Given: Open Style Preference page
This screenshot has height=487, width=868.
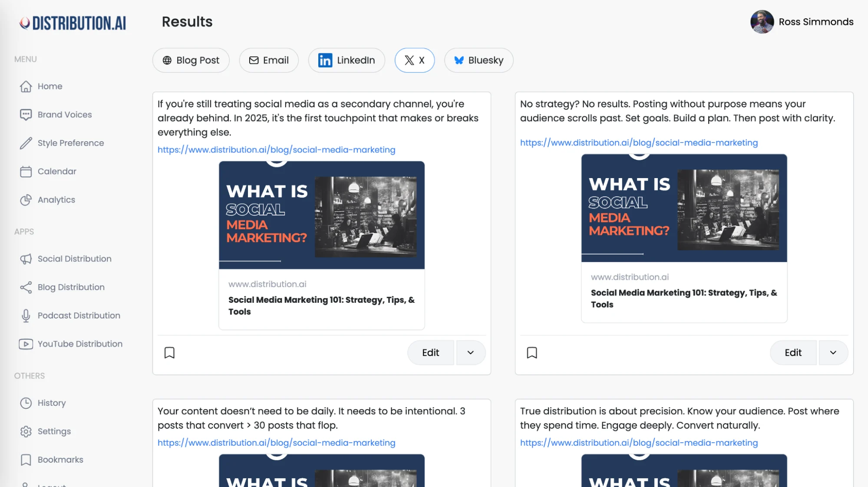Looking at the screenshot, I should [71, 143].
